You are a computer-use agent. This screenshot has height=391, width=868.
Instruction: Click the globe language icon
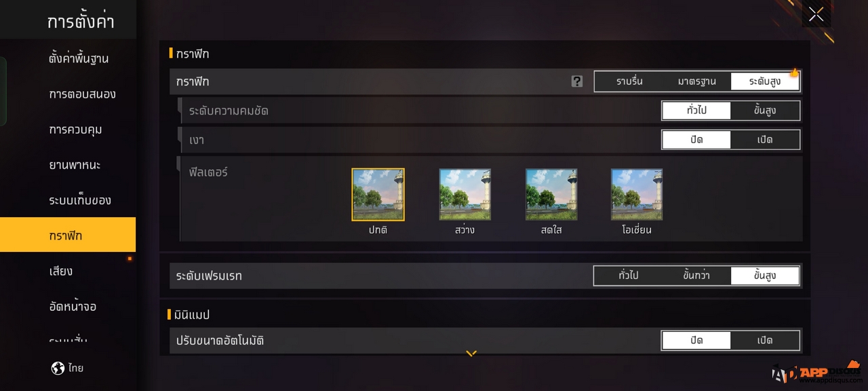58,368
